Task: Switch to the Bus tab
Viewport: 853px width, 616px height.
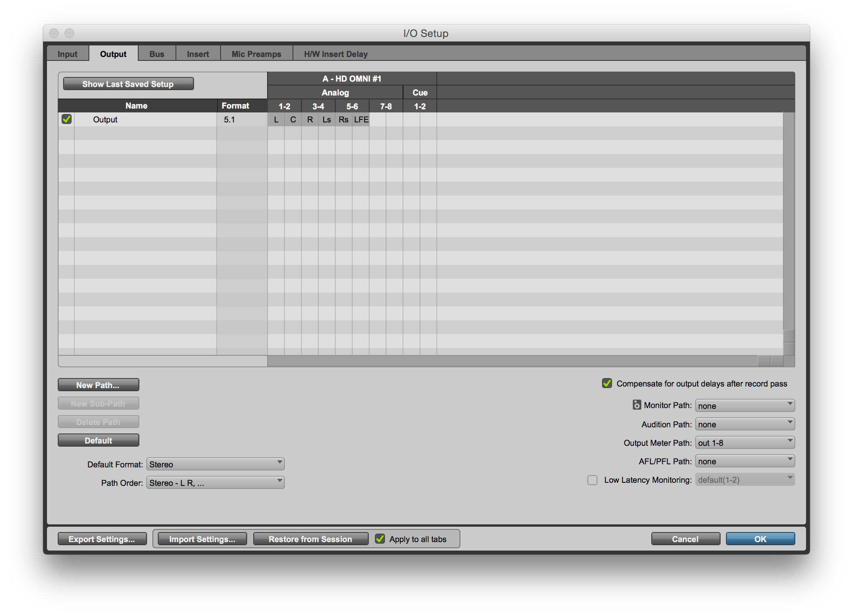Action: coord(157,54)
